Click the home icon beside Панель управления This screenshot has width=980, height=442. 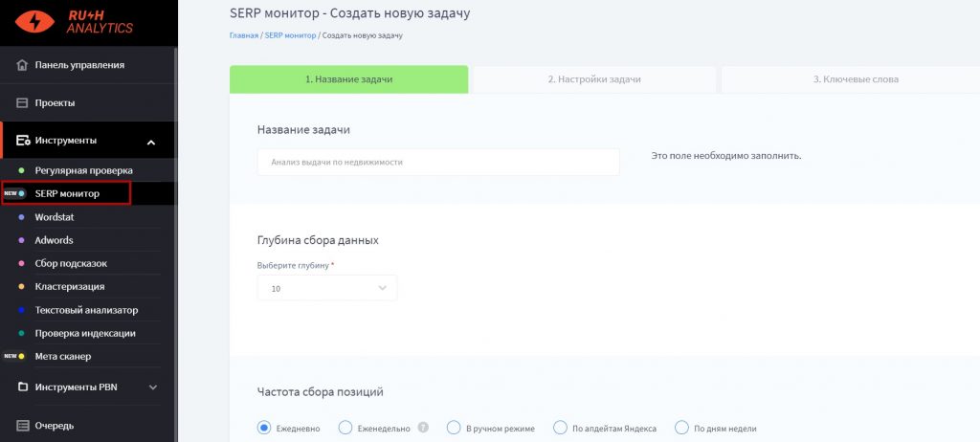tap(23, 65)
